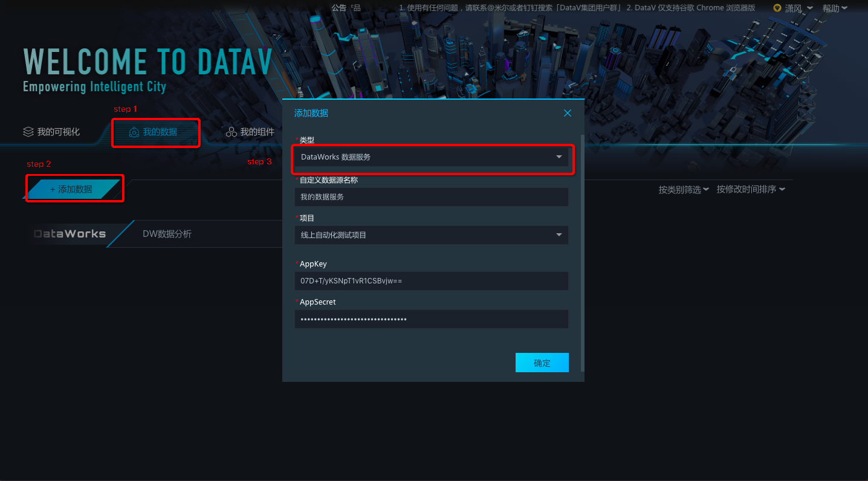Open the 类型 dropdown showing DataWorks 数据服务
Screen dimensions: 868x481
point(432,157)
